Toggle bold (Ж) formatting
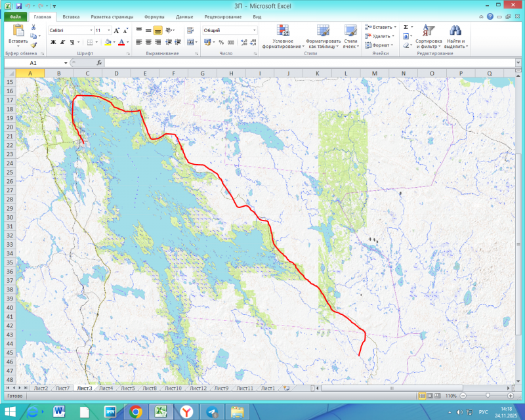This screenshot has width=525, height=420. pos(53,42)
